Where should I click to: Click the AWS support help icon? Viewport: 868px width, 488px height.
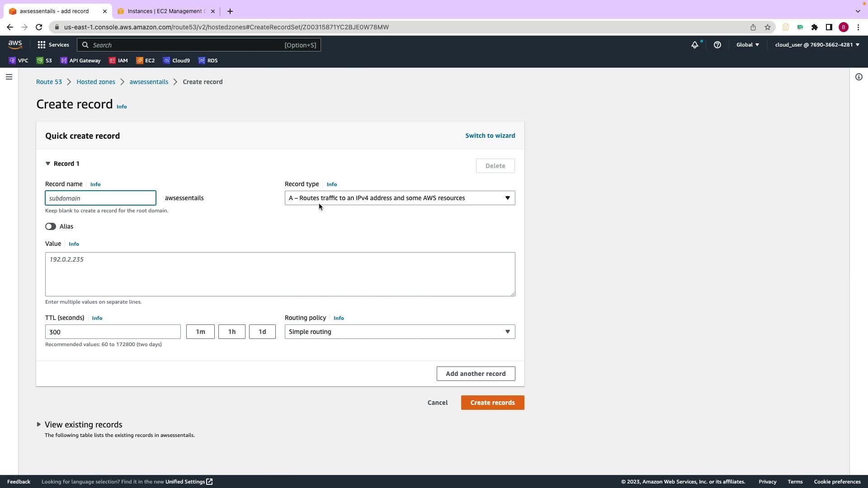coord(717,45)
